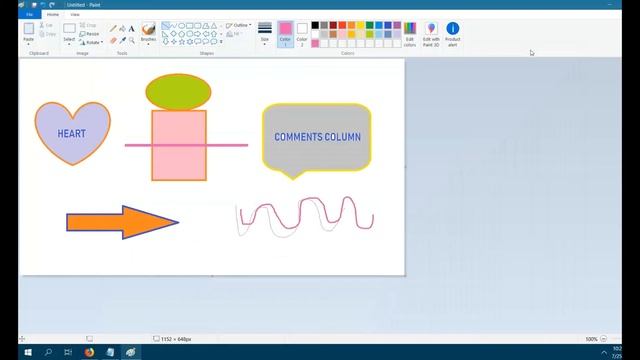640x360 pixels.
Task: Pick the red color swatch
Action: tap(342, 25)
